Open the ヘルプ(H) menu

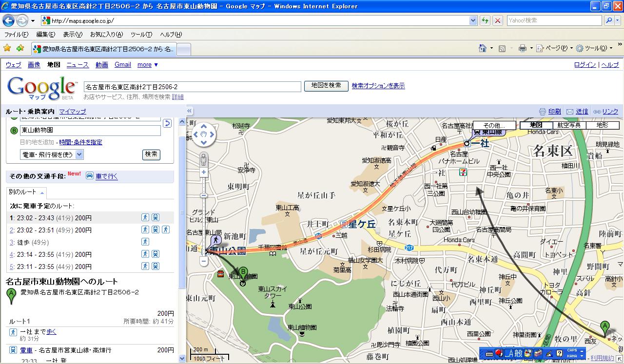pos(171,35)
